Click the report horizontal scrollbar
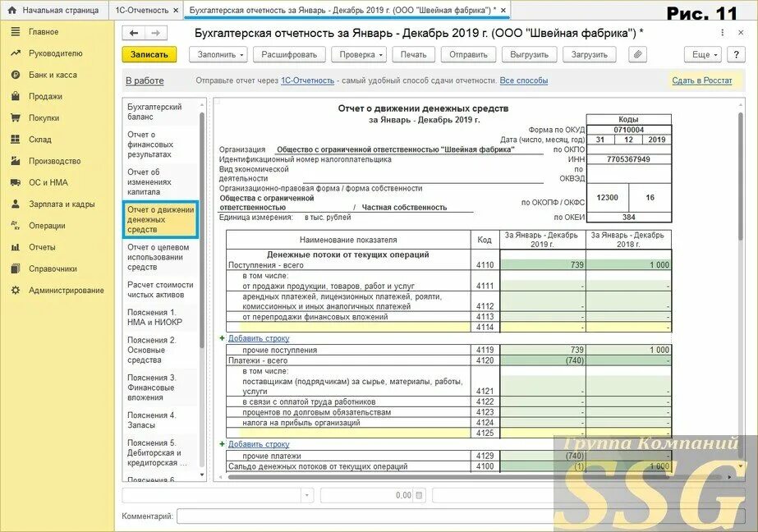758x532 pixels. pyautogui.click(x=475, y=477)
